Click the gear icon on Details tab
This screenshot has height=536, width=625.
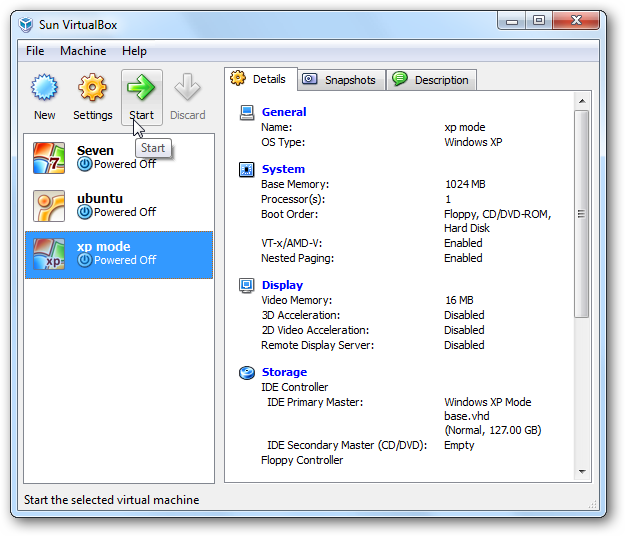[x=238, y=78]
